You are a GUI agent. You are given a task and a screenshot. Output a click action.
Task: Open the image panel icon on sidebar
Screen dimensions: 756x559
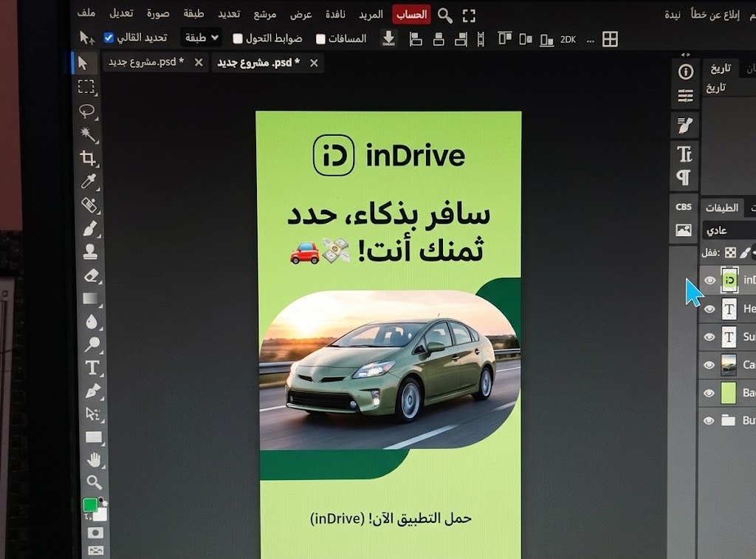point(683,230)
